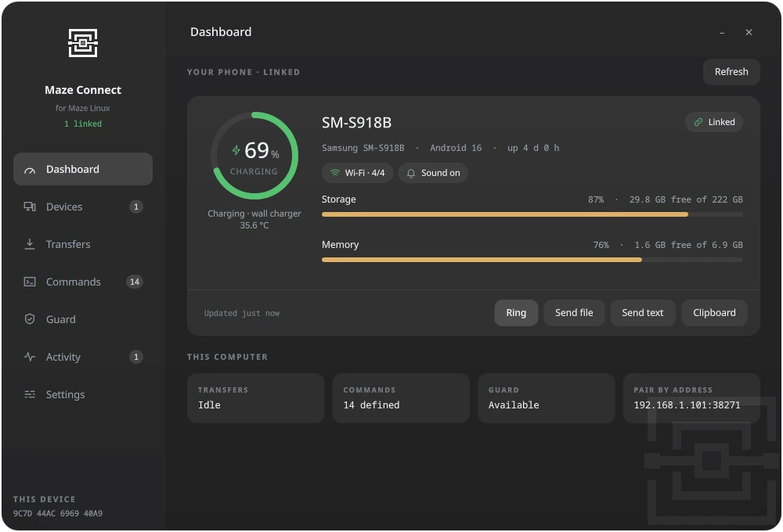
Task: Click the 35.6 °C temperature reading
Action: (x=254, y=225)
